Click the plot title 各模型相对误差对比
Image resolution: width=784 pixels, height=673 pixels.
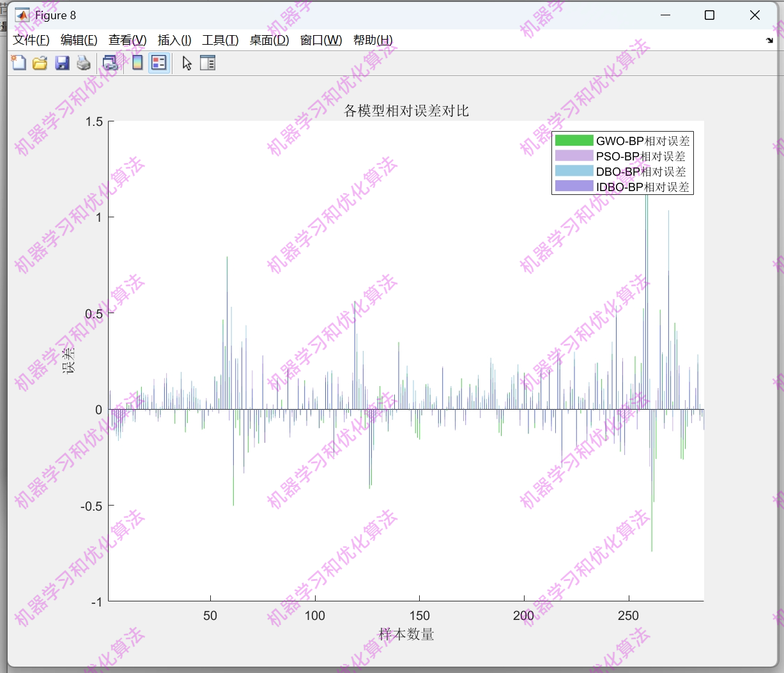406,111
